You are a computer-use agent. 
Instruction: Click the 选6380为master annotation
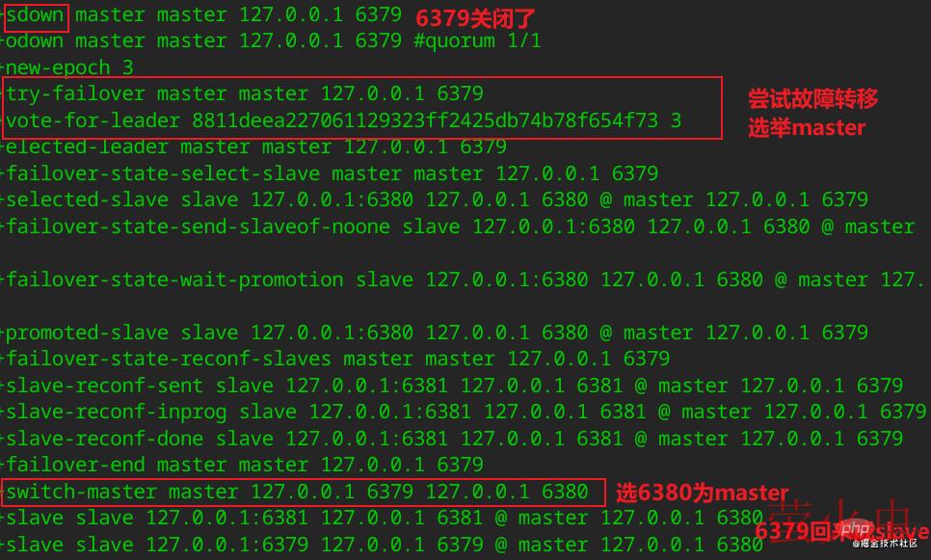tap(703, 493)
